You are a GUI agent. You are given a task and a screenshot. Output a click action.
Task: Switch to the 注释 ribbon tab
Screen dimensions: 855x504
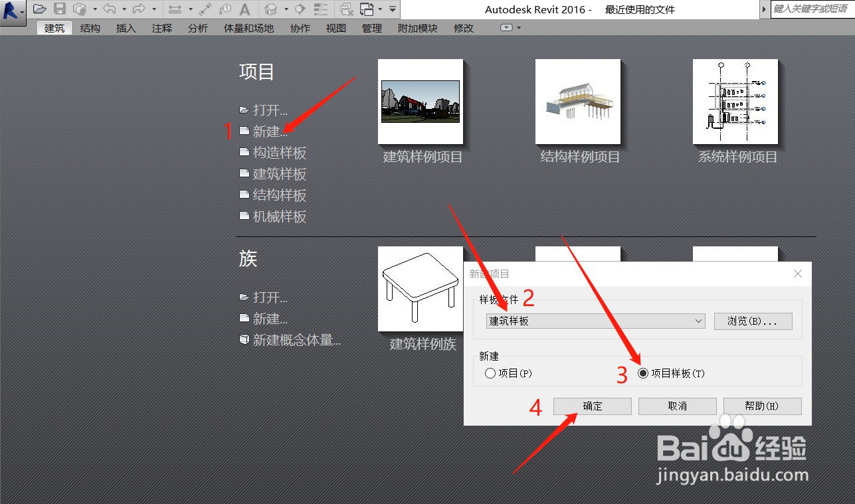point(161,28)
